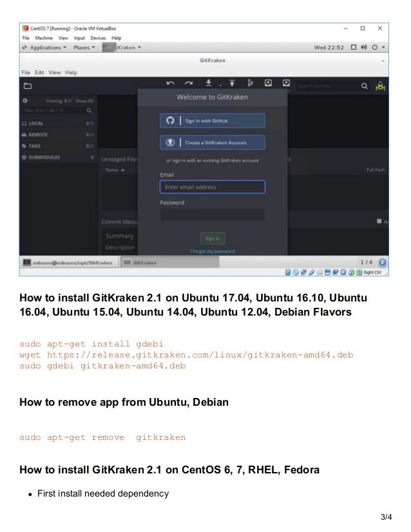Click the Wed 22:52 clock
Image resolution: width=411 pixels, height=532 pixels.
click(329, 48)
